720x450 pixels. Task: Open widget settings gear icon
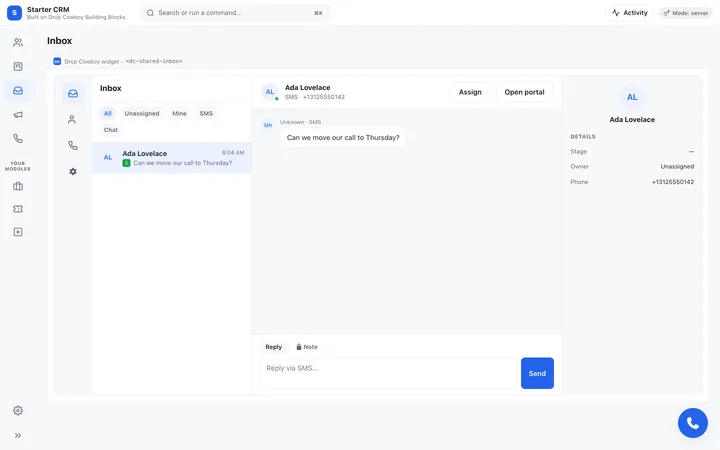pyautogui.click(x=73, y=171)
